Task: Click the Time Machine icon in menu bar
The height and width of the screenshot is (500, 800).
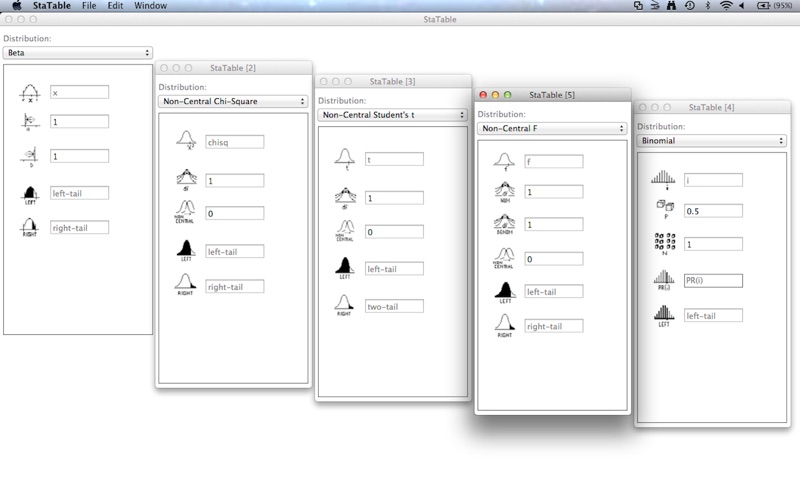Action: [x=690, y=6]
